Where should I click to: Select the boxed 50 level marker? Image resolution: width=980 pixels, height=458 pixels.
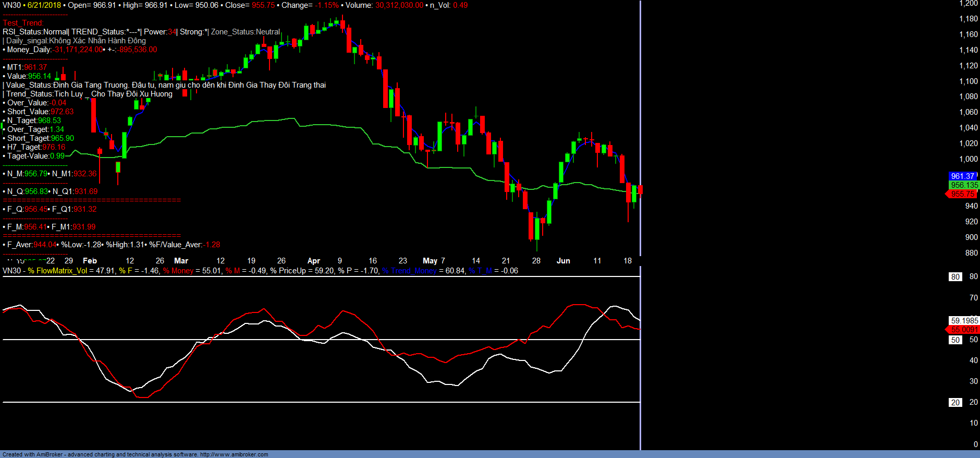tap(955, 340)
